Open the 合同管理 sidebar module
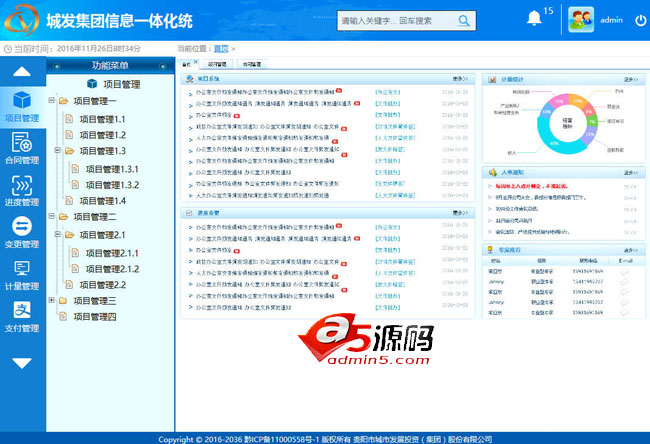 point(22,148)
